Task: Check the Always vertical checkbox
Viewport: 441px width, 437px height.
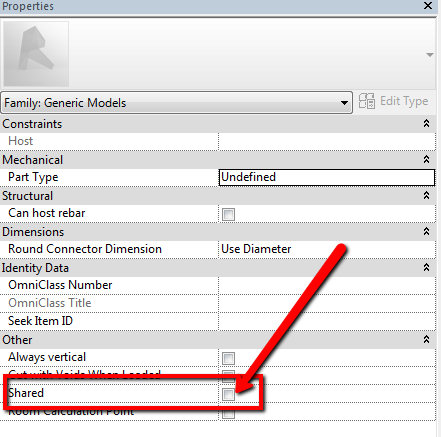Action: pos(228,358)
